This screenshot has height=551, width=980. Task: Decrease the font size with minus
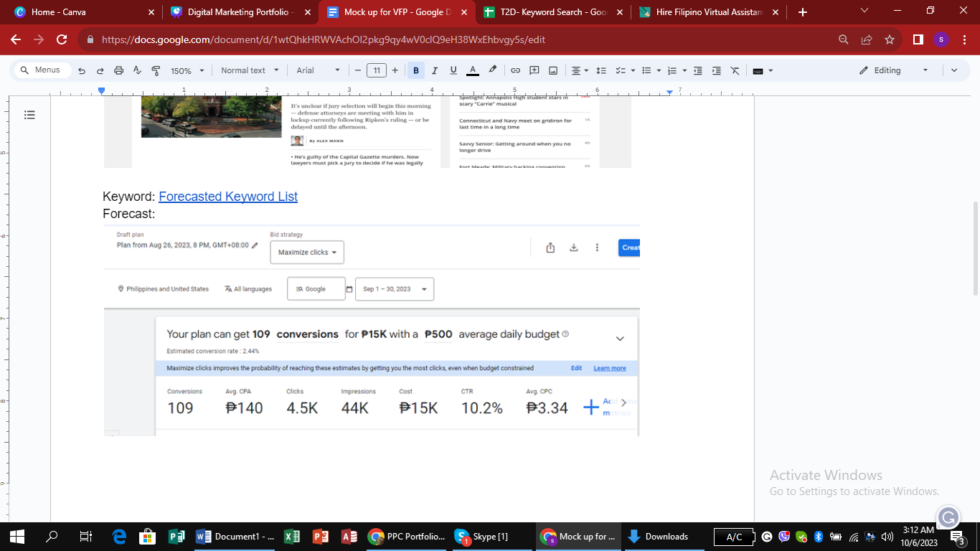(x=358, y=70)
